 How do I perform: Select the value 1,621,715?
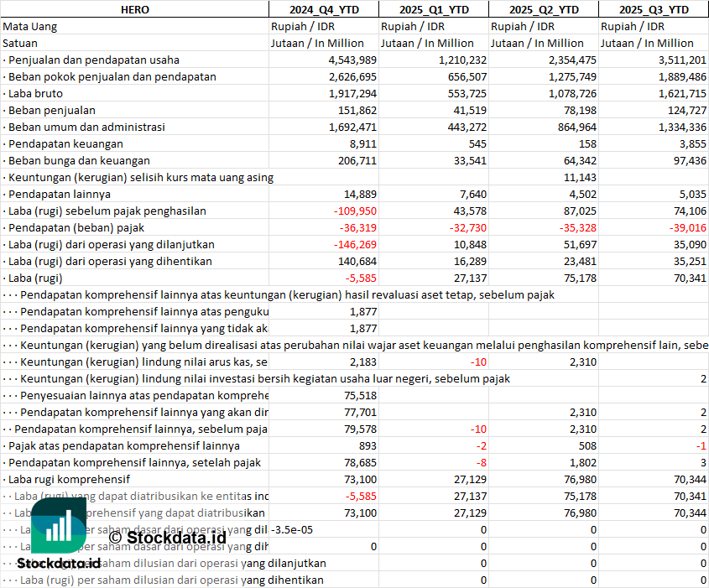point(682,94)
